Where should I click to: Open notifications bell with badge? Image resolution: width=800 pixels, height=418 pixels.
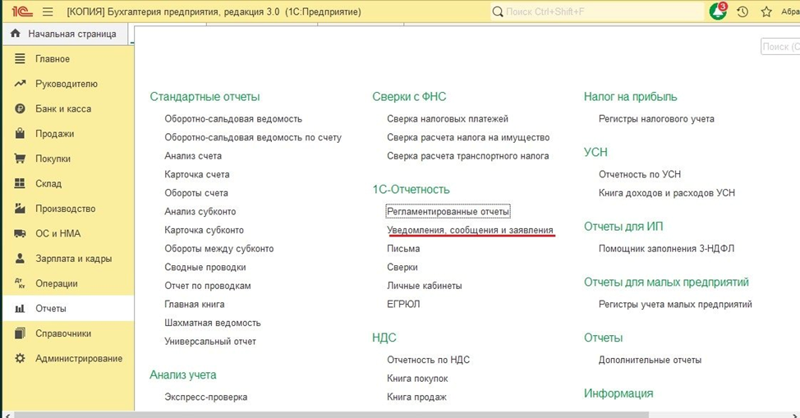click(718, 11)
